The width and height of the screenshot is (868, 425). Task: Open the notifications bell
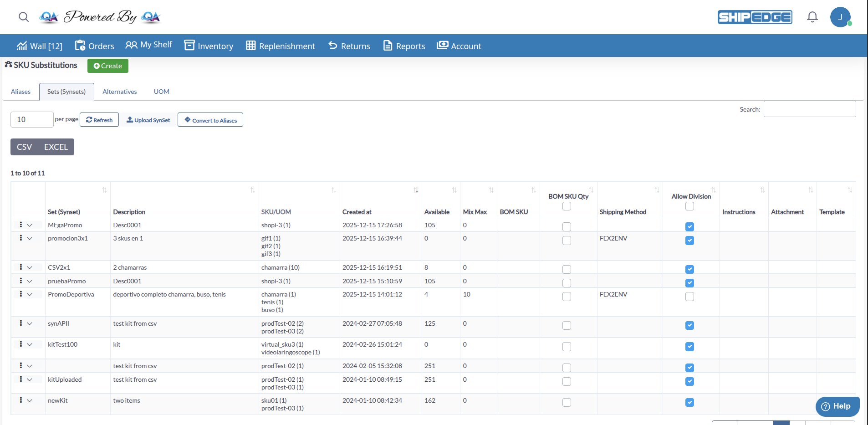[812, 17]
